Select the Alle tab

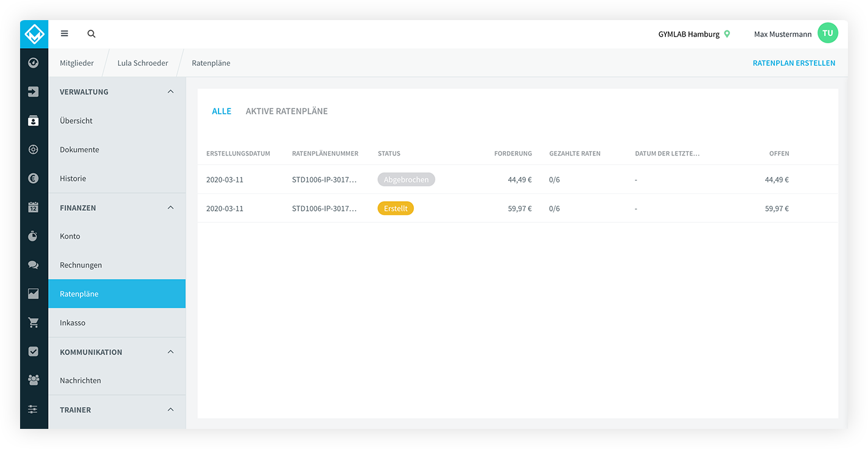tap(222, 111)
